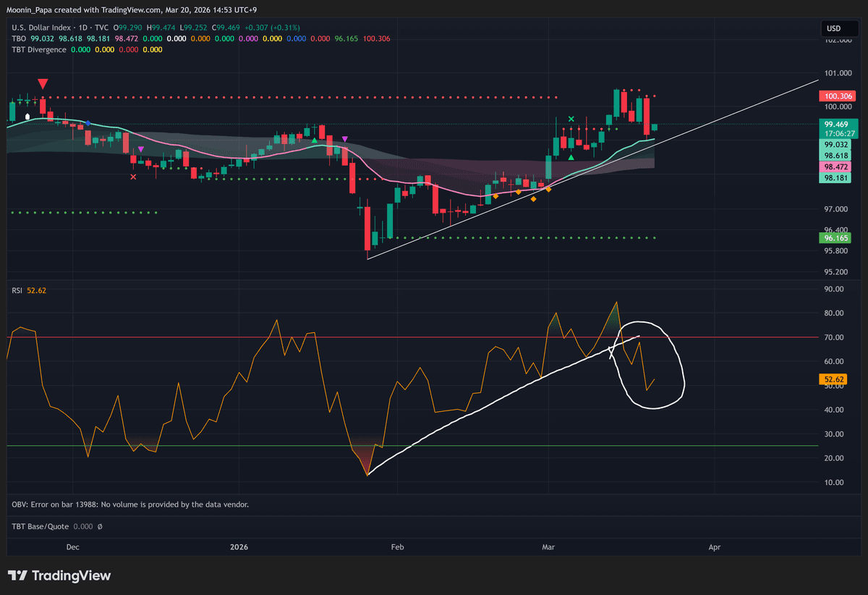
Task: Click the red 100.306 price label
Action: coord(838,96)
